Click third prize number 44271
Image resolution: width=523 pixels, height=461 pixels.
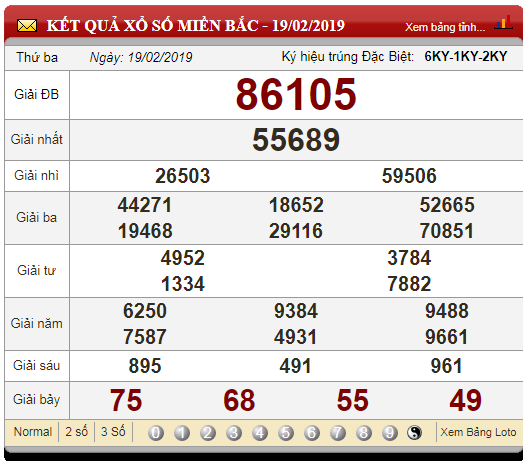tap(145, 204)
